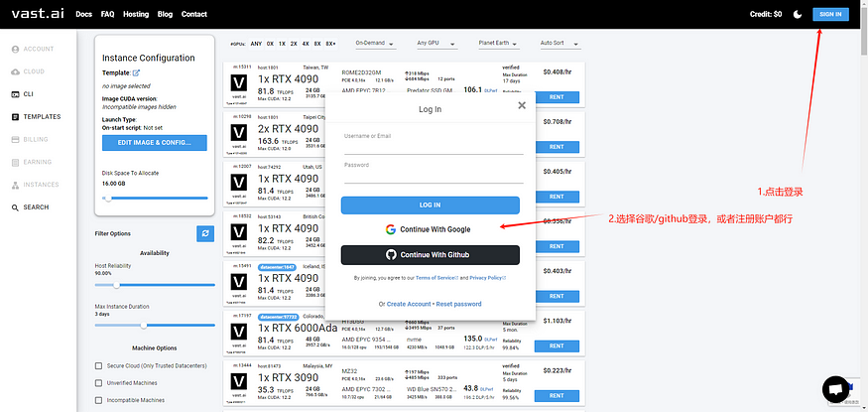
Task: Open the chat support bubble
Action: click(836, 389)
